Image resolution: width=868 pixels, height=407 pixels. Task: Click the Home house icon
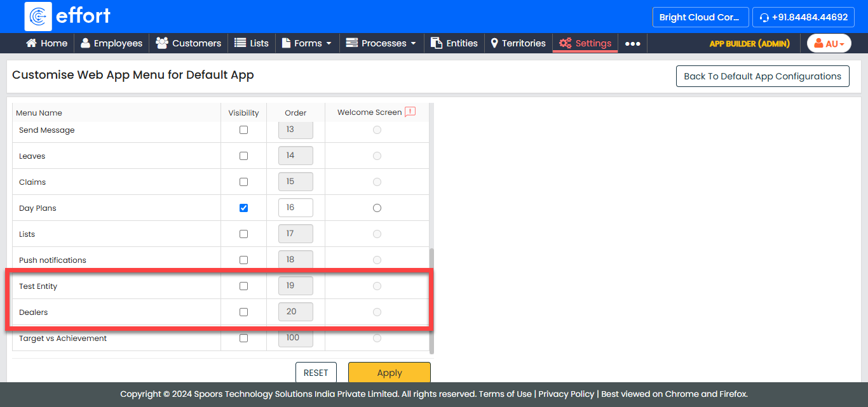coord(31,43)
